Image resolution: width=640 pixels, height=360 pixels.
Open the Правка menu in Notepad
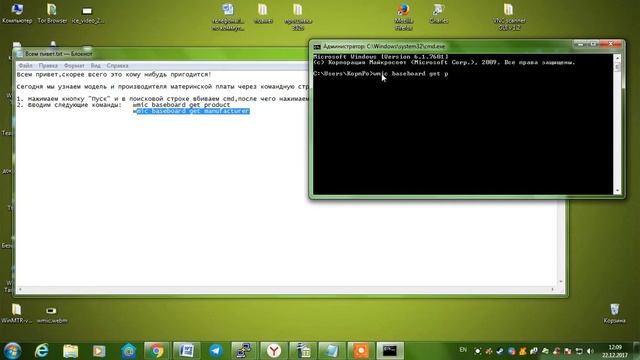point(48,66)
